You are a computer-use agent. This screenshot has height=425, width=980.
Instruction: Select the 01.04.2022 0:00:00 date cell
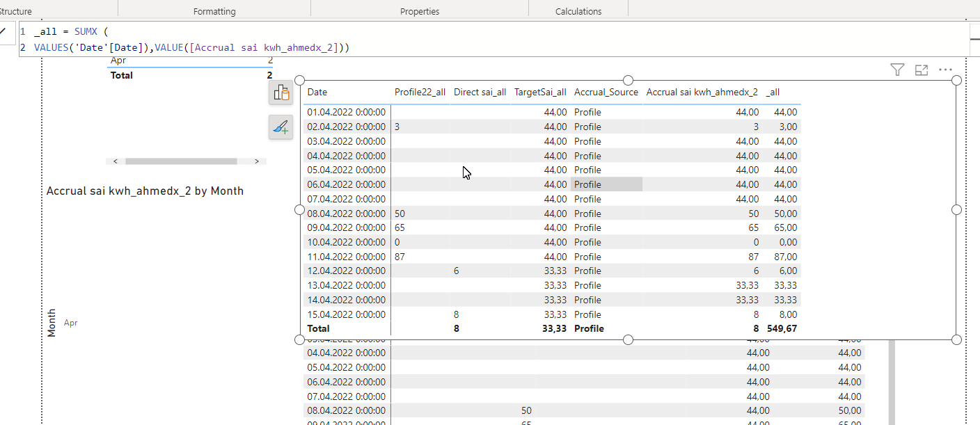346,112
